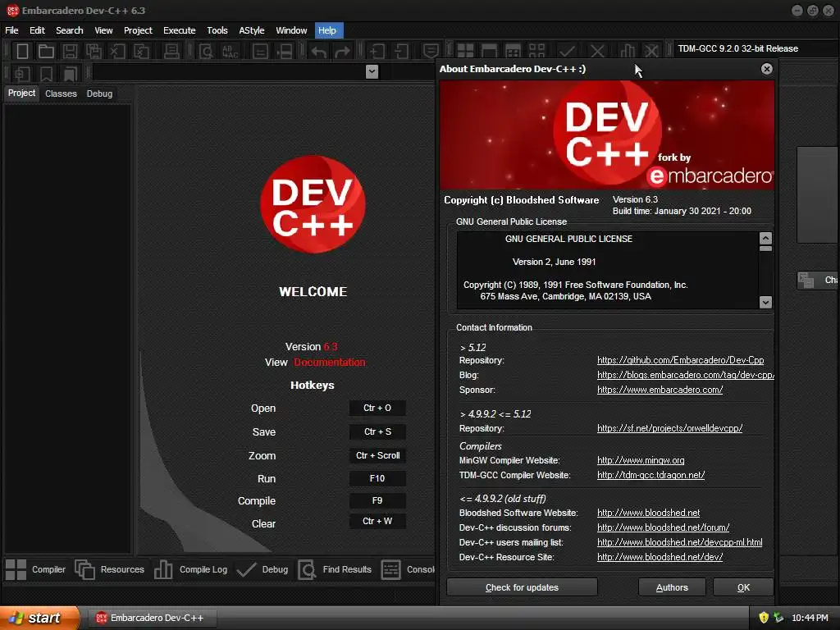Click the taskbar clock showing 10:44 PM
The image size is (840, 630).
point(810,618)
